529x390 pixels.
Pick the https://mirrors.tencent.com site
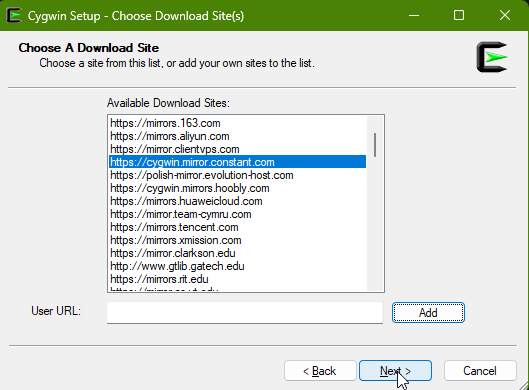tap(238, 227)
